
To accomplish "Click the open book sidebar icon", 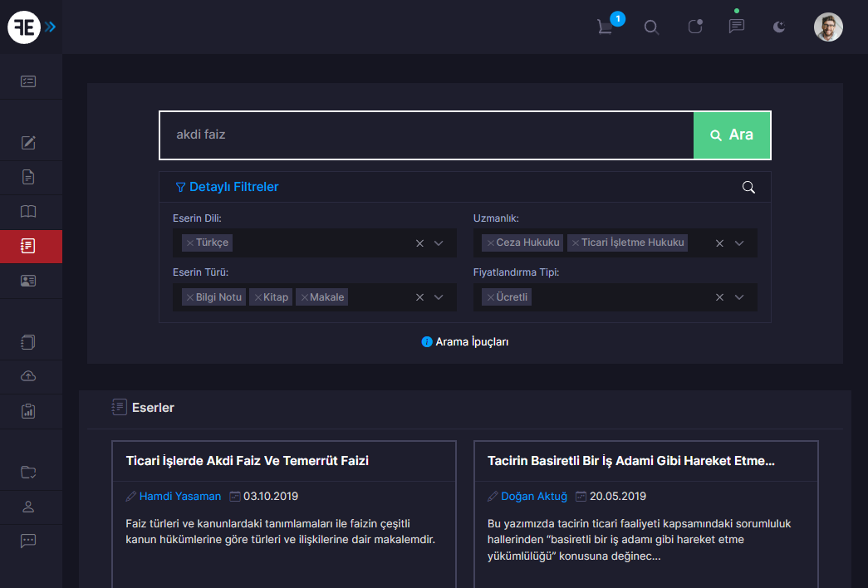I will pyautogui.click(x=28, y=211).
